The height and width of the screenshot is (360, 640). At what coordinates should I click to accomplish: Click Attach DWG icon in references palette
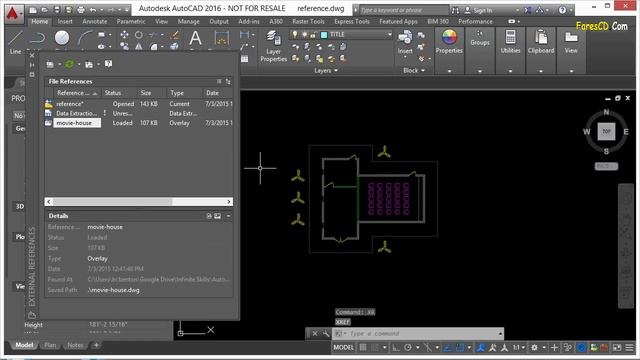(x=50, y=64)
